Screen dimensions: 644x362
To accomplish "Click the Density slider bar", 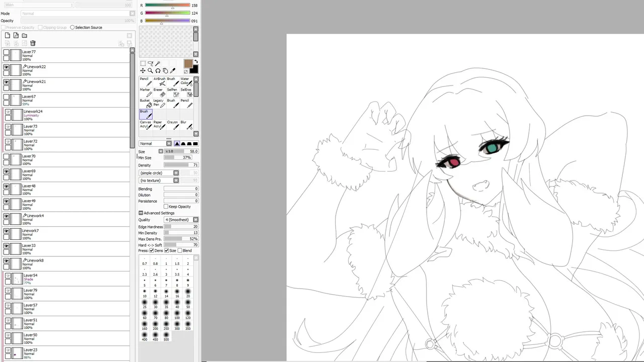I will tap(181, 165).
